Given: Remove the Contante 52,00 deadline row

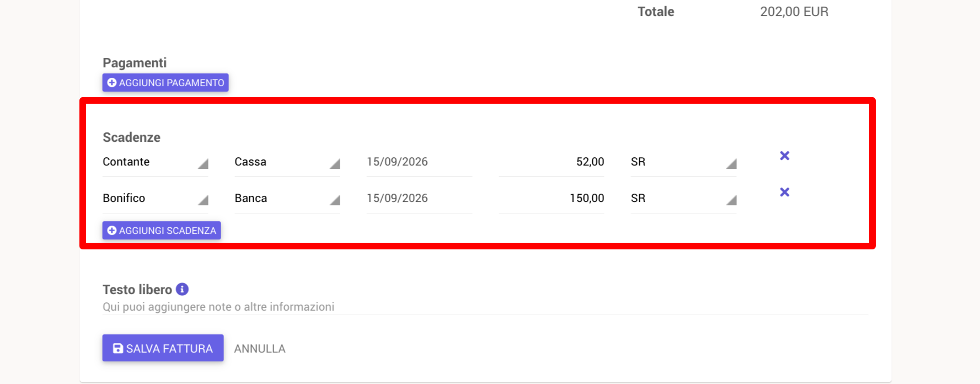Looking at the screenshot, I should point(784,156).
